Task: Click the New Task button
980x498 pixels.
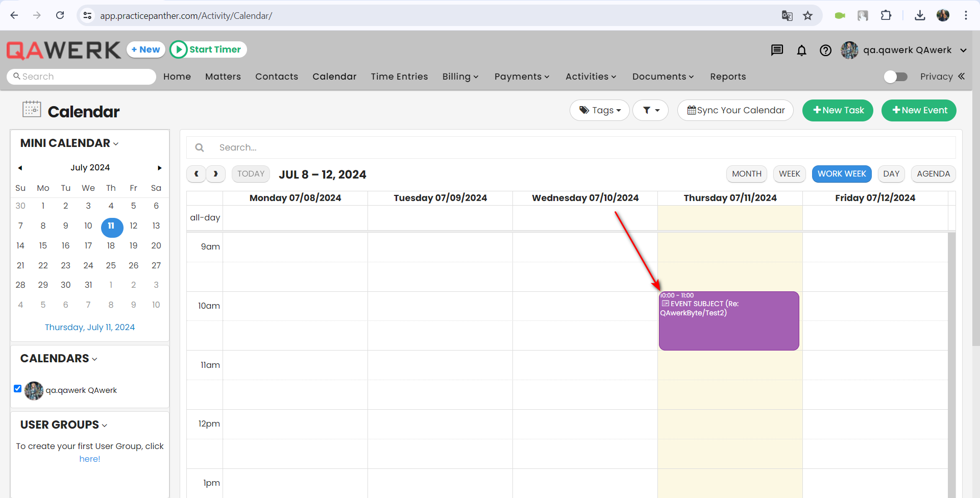Action: tap(838, 110)
